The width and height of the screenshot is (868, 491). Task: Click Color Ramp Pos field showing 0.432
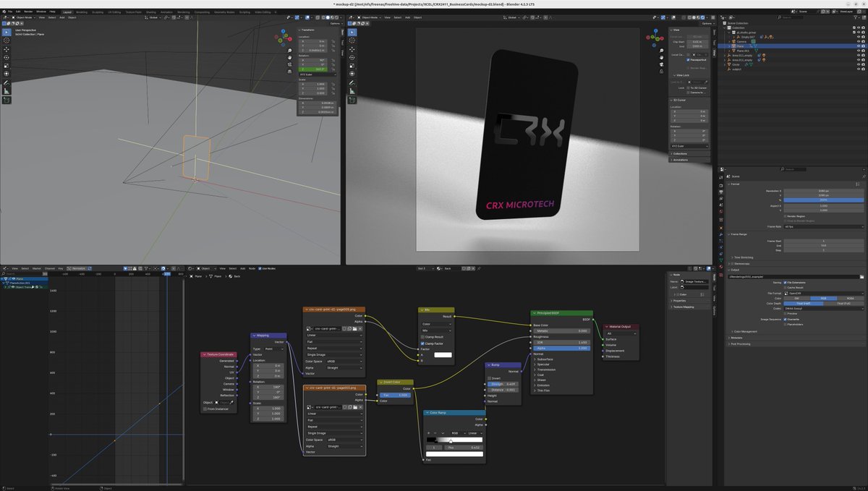coord(463,447)
